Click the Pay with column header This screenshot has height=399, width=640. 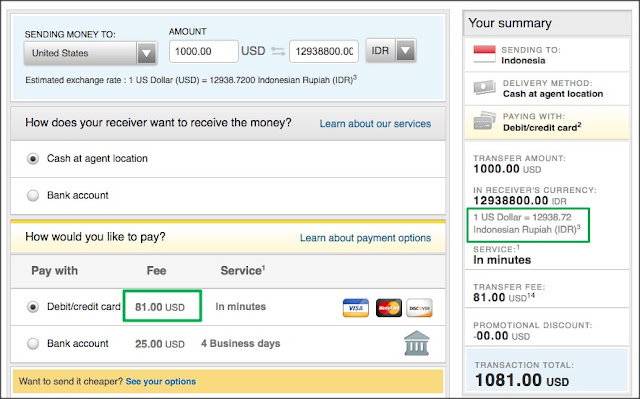54,271
